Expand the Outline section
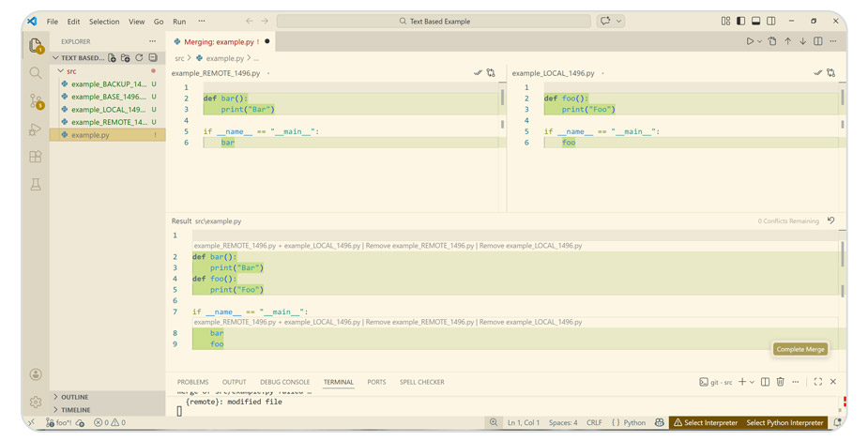 [74, 397]
